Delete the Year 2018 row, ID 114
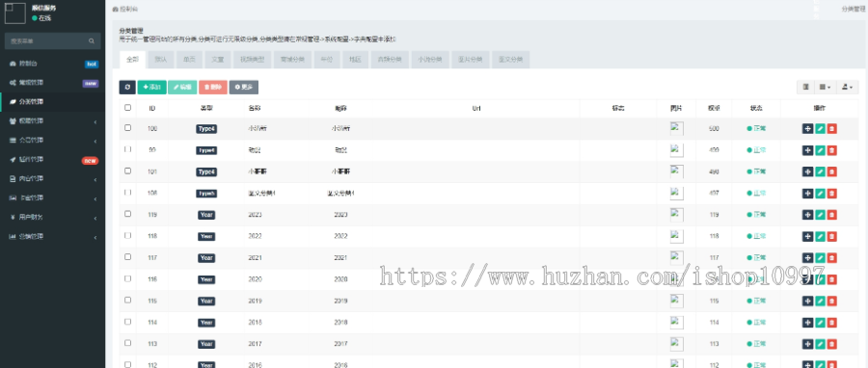 (x=831, y=323)
